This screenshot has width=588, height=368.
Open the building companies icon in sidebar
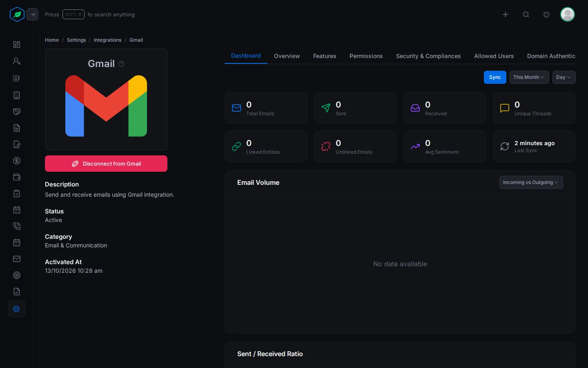pos(17,95)
